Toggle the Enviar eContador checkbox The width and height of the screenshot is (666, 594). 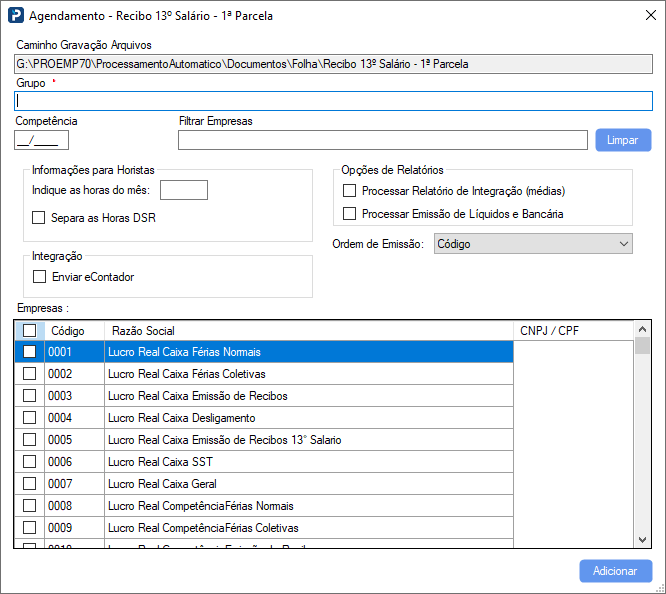(x=39, y=277)
